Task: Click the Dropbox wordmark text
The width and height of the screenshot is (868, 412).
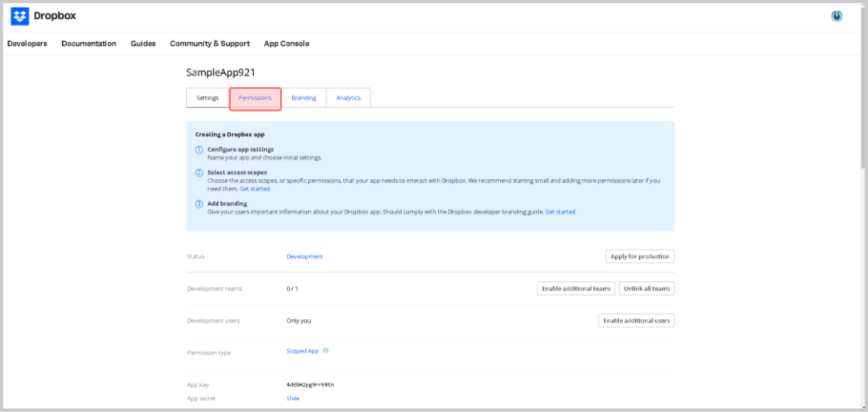Action: (x=55, y=16)
